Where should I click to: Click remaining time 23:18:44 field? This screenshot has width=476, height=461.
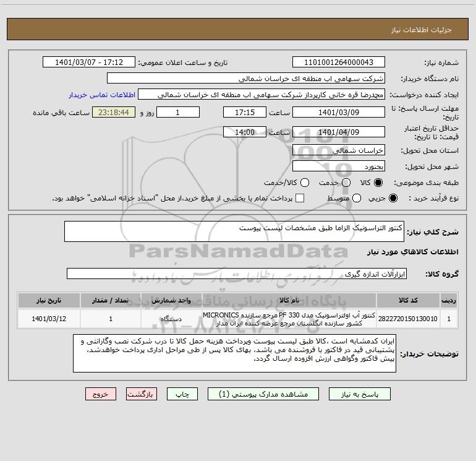pos(114,112)
